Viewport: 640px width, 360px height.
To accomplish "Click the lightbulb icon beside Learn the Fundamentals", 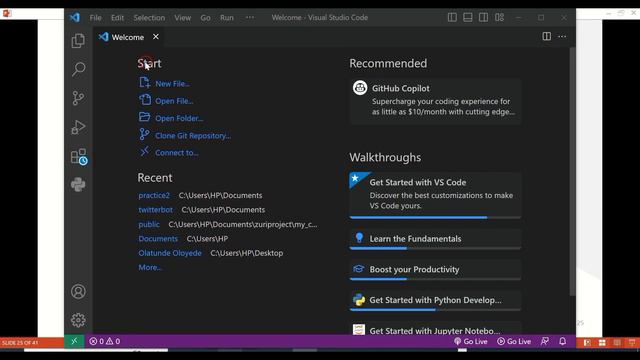I will pos(359,238).
